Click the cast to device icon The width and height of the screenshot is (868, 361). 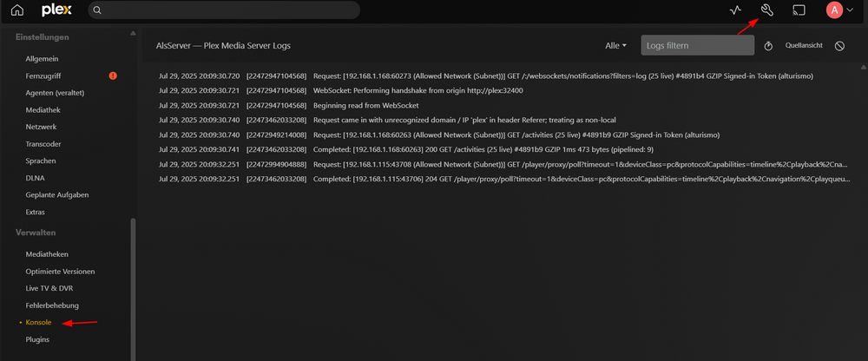point(799,10)
